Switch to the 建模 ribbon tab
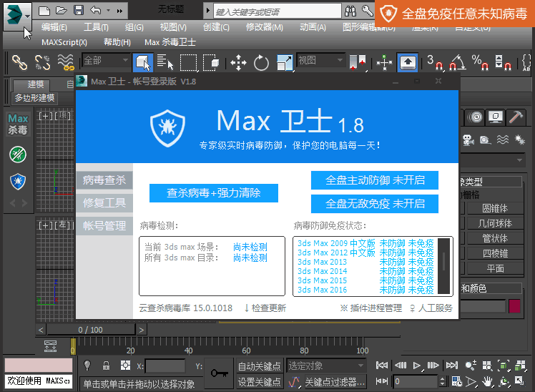 point(36,84)
